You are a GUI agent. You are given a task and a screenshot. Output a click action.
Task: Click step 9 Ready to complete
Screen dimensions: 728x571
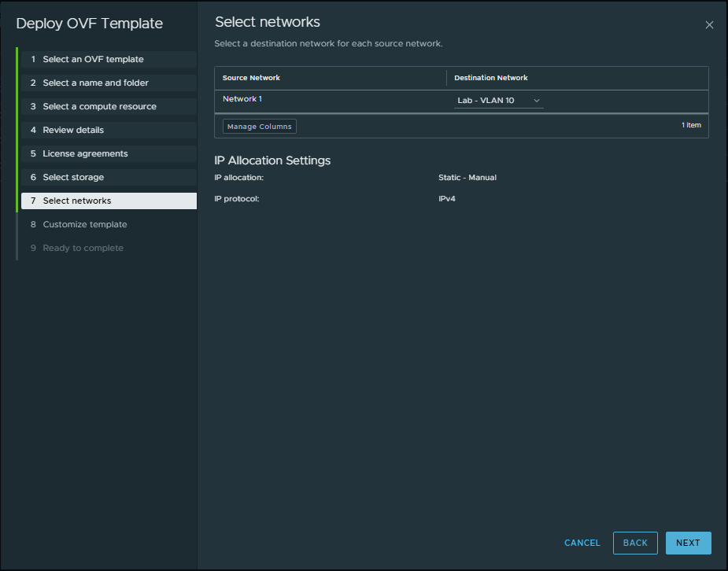(x=83, y=248)
